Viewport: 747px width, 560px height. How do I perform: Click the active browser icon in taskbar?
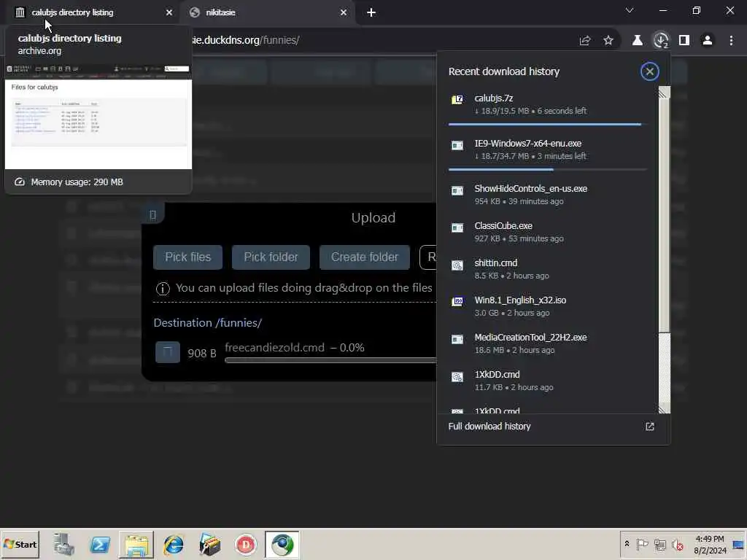[282, 544]
